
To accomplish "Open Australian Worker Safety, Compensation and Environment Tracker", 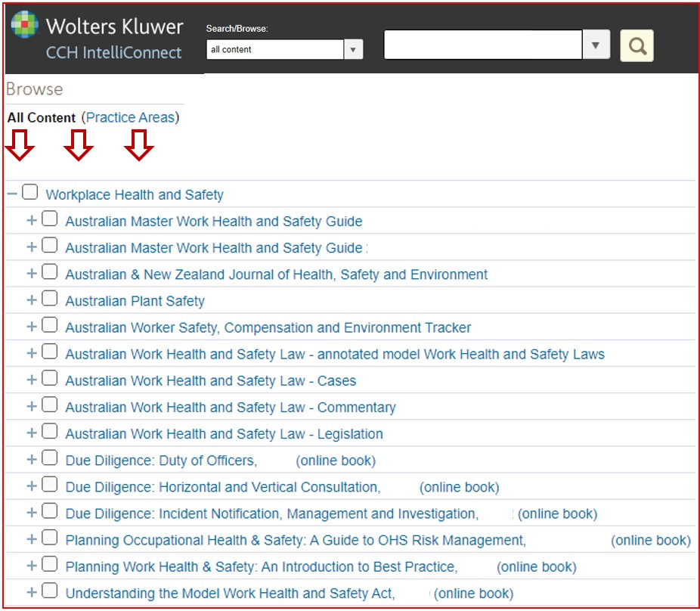I will (x=268, y=327).
